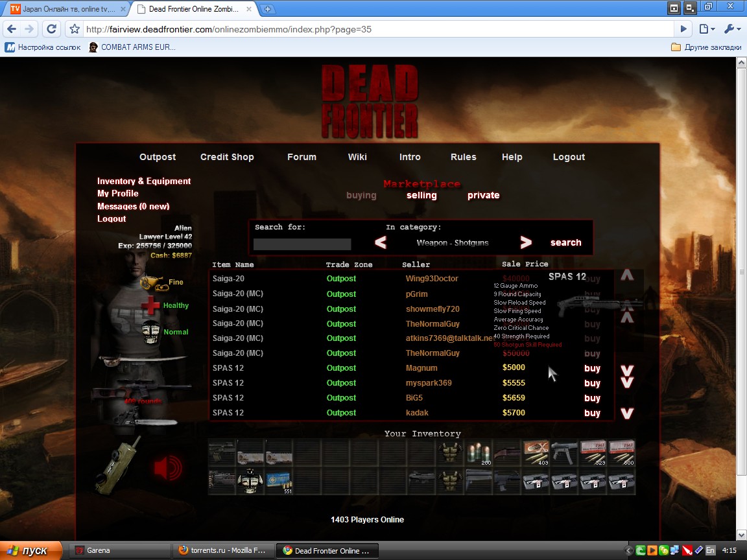Go forward in browser history
Screen dimensions: 747x560
[x=29, y=29]
